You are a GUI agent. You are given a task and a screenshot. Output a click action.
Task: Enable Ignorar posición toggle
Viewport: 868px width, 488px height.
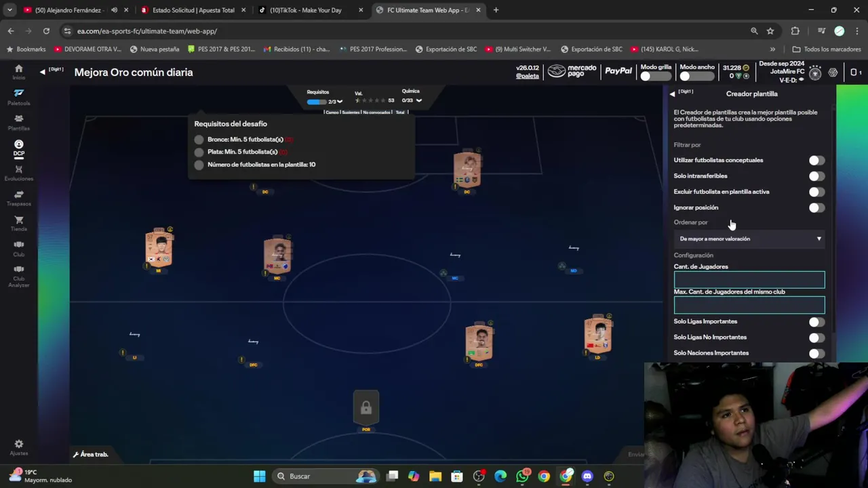[816, 208]
